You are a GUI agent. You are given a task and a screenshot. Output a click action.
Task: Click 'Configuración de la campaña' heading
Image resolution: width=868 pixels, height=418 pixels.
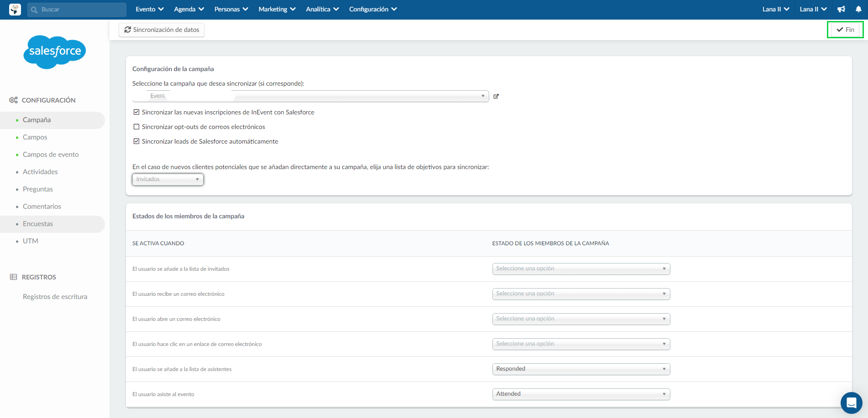click(x=173, y=69)
